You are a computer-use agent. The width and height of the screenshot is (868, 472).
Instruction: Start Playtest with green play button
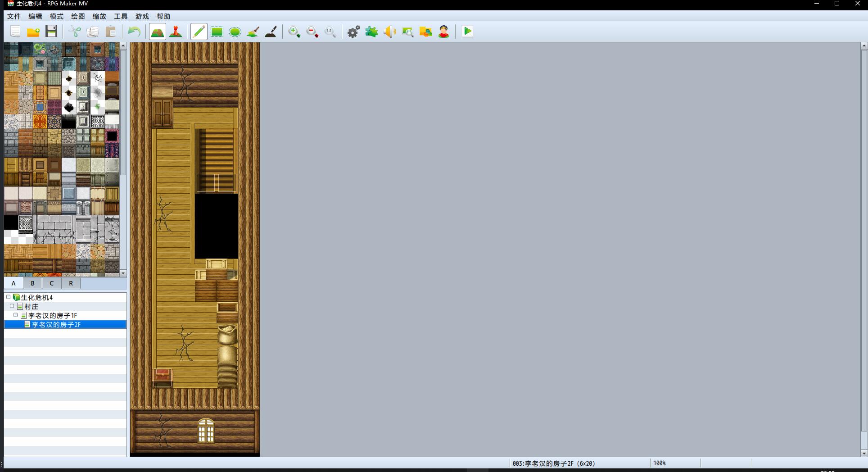467,32
